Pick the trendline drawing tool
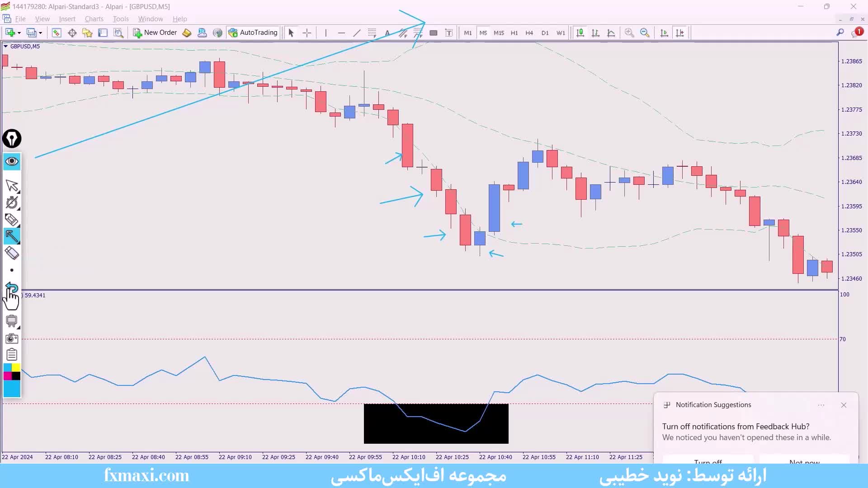The height and width of the screenshot is (488, 868). tap(357, 33)
